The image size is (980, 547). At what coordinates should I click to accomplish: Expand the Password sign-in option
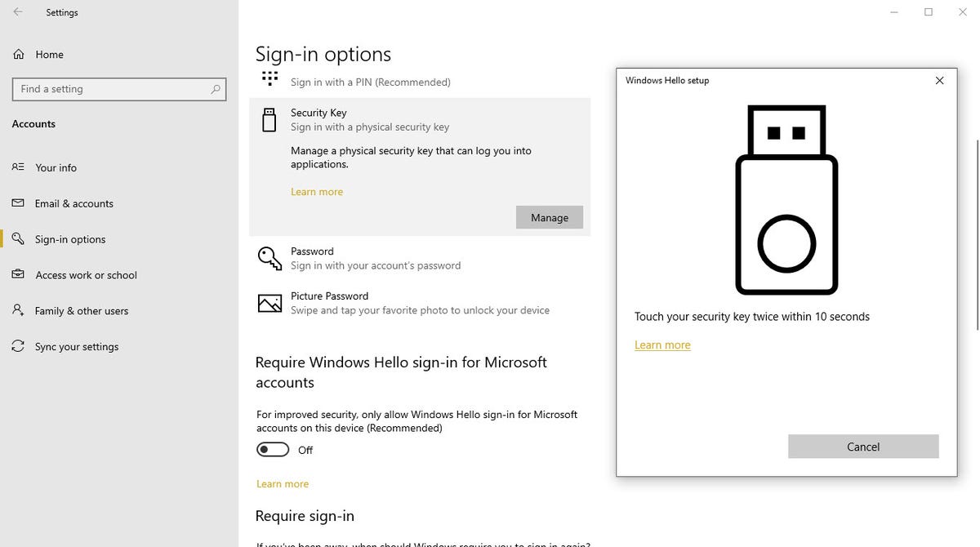coord(420,258)
